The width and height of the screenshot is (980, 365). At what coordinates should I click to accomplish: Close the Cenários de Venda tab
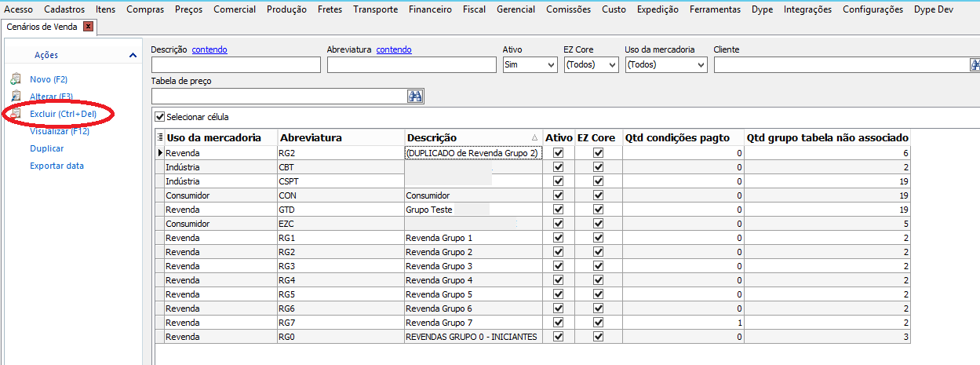(88, 27)
